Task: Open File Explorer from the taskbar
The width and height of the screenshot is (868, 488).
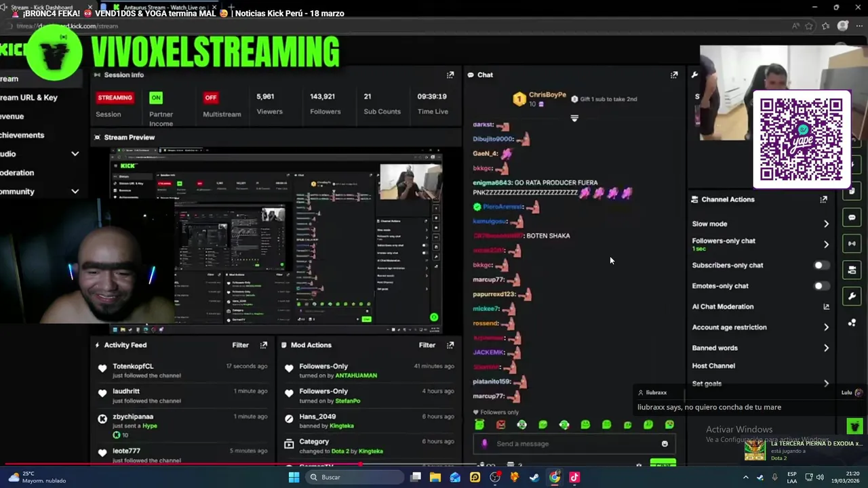Action: (x=435, y=477)
